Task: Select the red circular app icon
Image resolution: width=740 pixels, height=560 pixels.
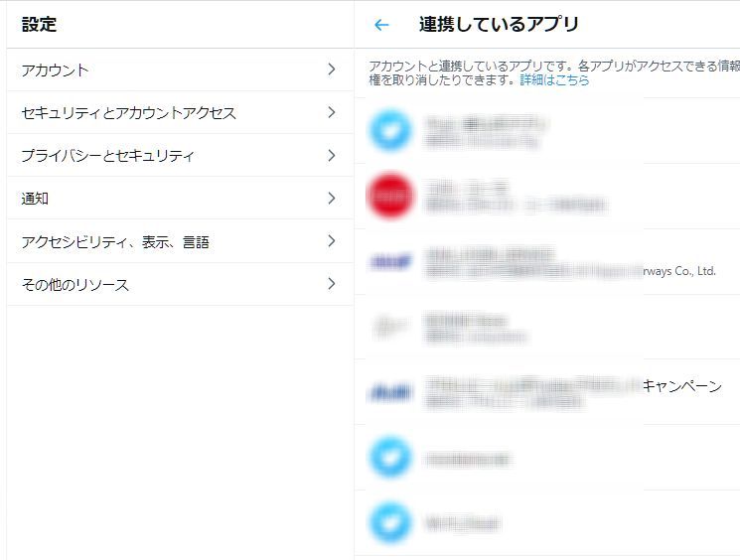Action: pos(390,196)
